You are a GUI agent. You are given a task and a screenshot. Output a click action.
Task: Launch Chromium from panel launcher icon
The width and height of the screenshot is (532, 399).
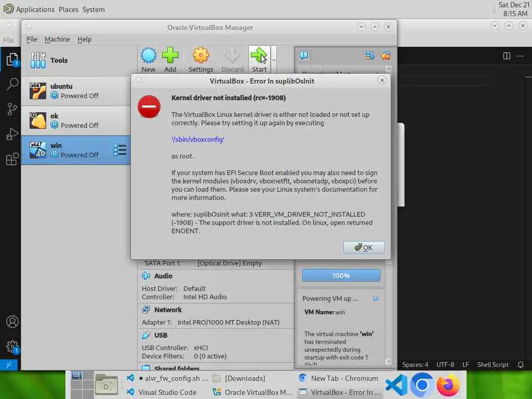click(x=422, y=385)
